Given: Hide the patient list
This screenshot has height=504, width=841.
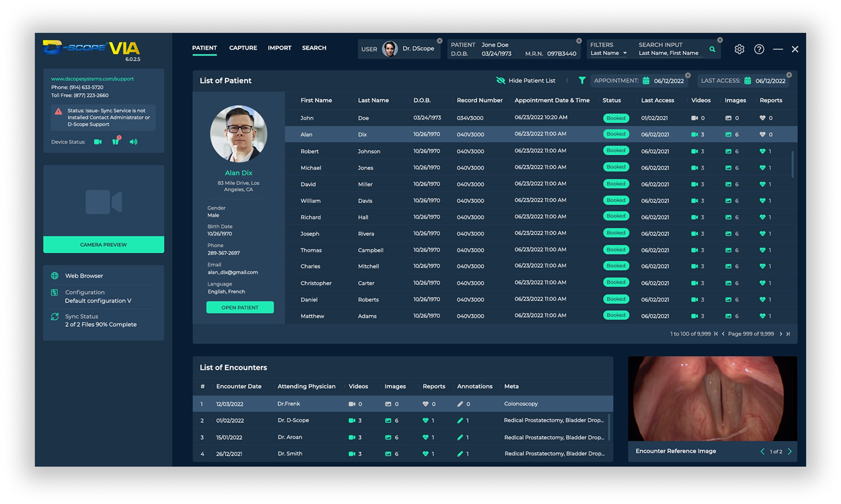Looking at the screenshot, I should (525, 80).
